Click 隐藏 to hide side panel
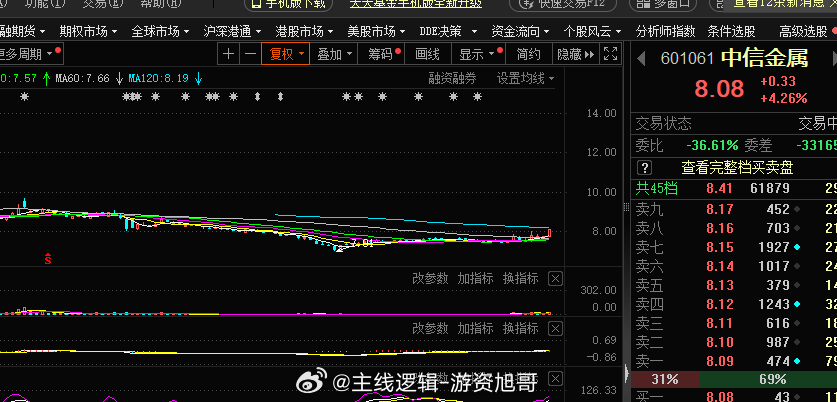The image size is (837, 402). point(575,54)
